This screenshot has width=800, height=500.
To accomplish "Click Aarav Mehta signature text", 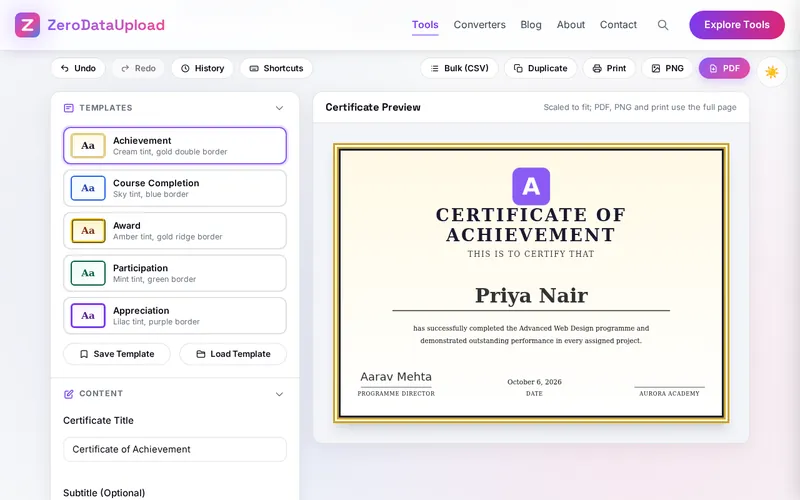I will [396, 377].
